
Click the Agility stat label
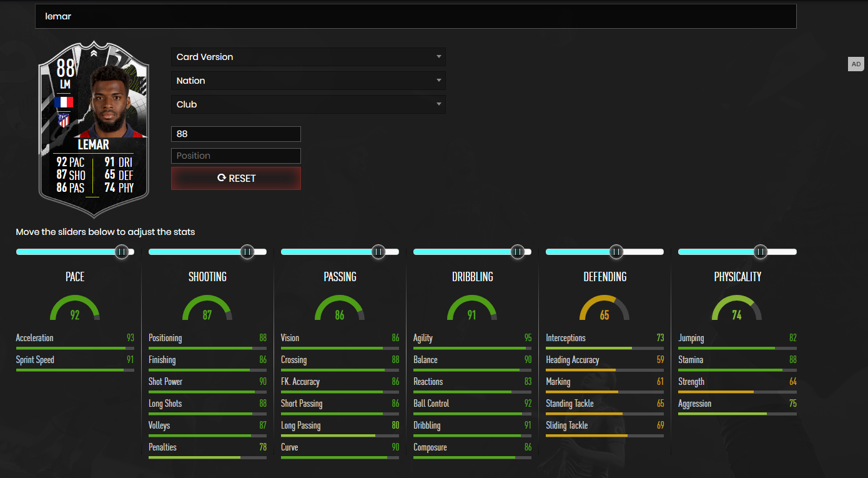point(423,338)
